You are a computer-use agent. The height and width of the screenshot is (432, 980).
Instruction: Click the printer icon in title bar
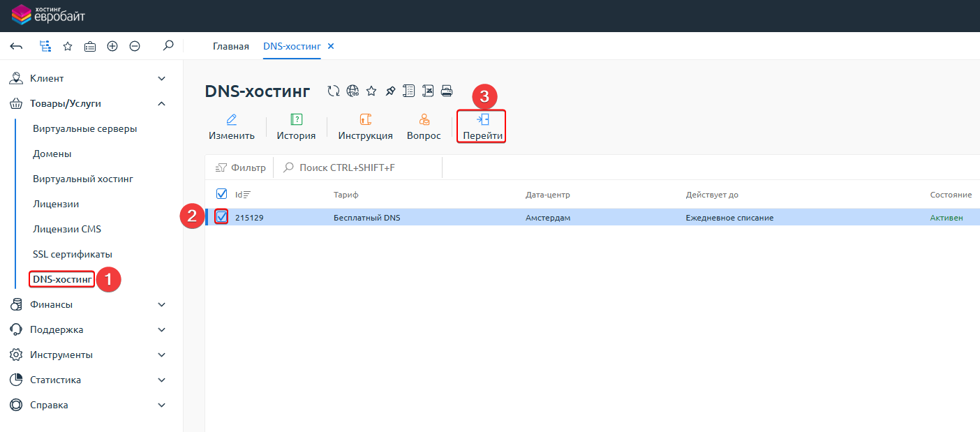click(x=447, y=91)
